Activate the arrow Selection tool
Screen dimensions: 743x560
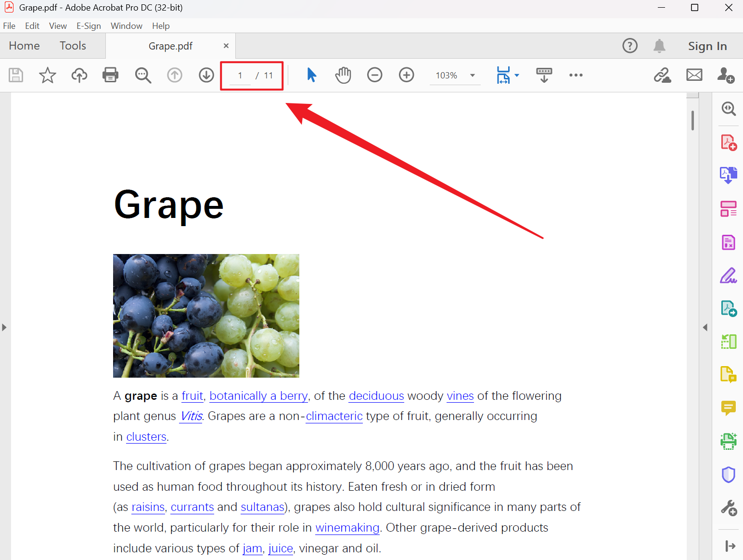point(311,75)
